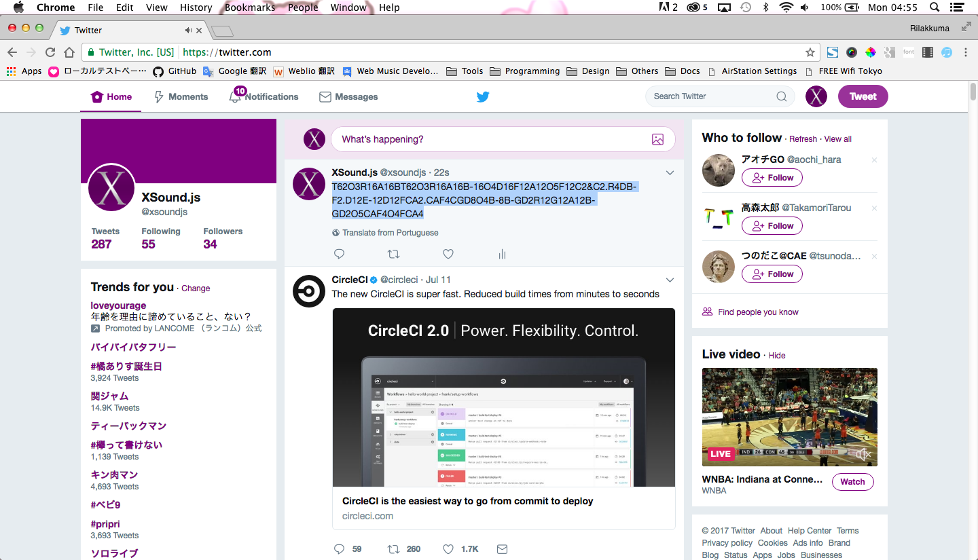Go to Chrome home page button
The height and width of the screenshot is (560, 978).
69,52
